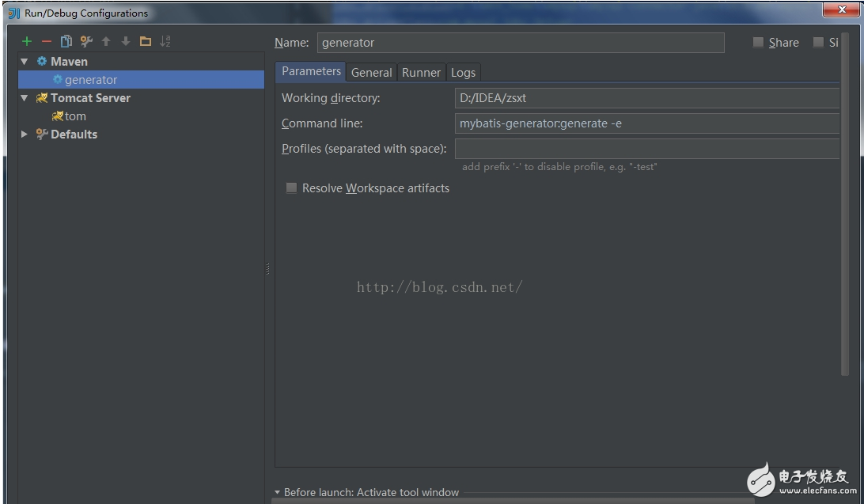Expand the Defaults tree node
This screenshot has width=864, height=504.
coord(25,135)
